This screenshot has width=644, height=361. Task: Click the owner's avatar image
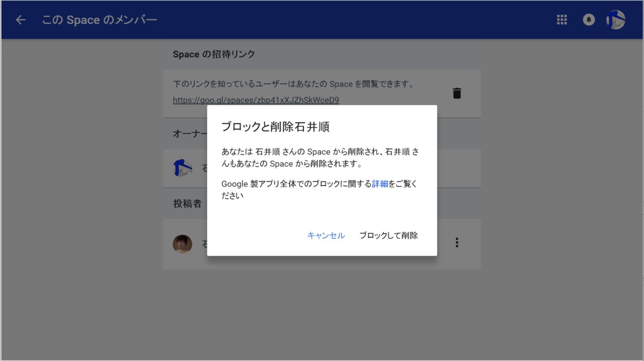click(x=182, y=168)
